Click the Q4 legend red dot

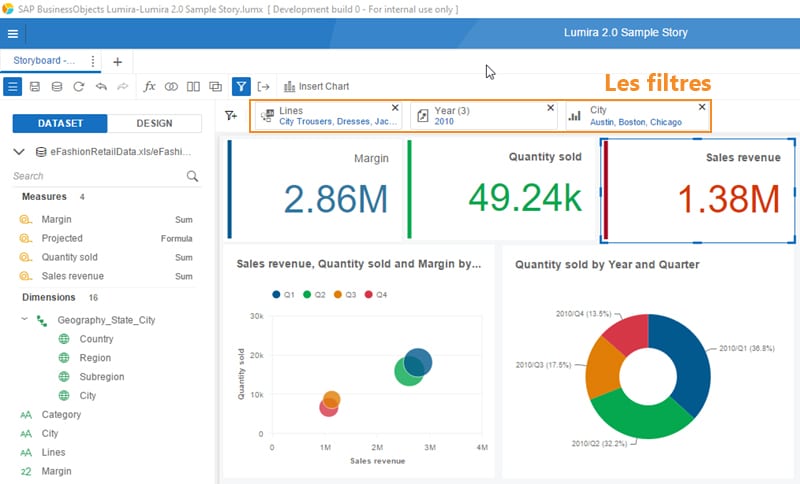(x=368, y=294)
